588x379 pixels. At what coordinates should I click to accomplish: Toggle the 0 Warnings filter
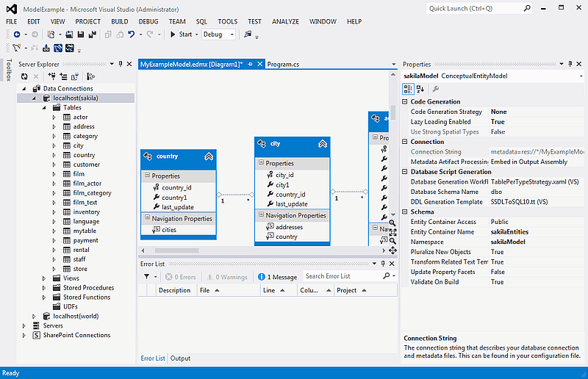(x=227, y=277)
